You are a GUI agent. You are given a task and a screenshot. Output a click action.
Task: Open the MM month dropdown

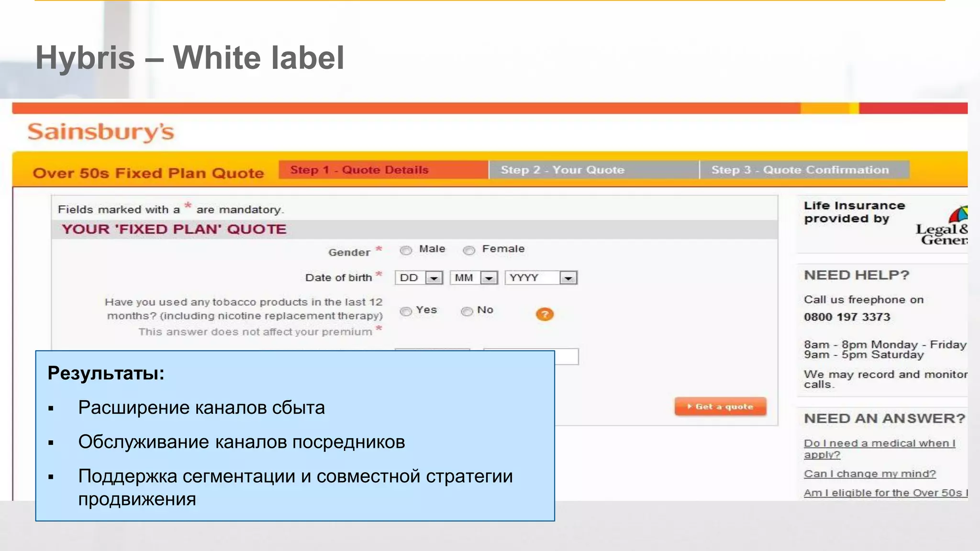point(474,278)
